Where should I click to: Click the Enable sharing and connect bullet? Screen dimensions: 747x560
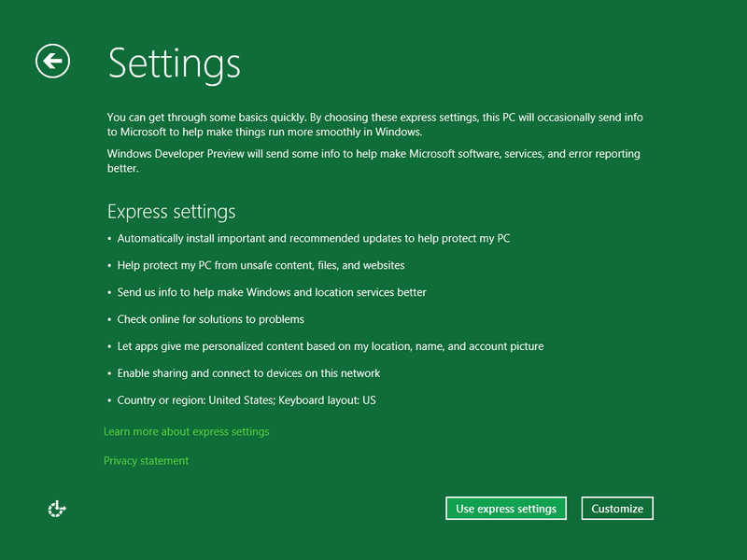248,374
